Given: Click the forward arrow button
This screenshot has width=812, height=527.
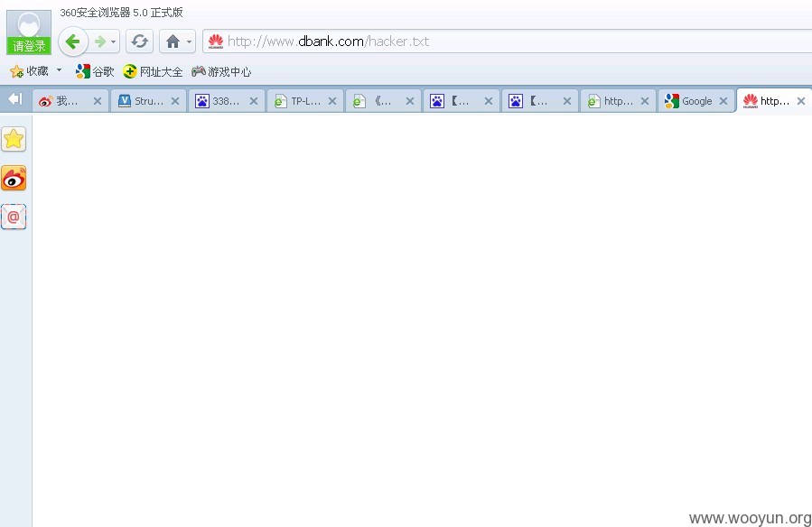Looking at the screenshot, I should pos(100,42).
